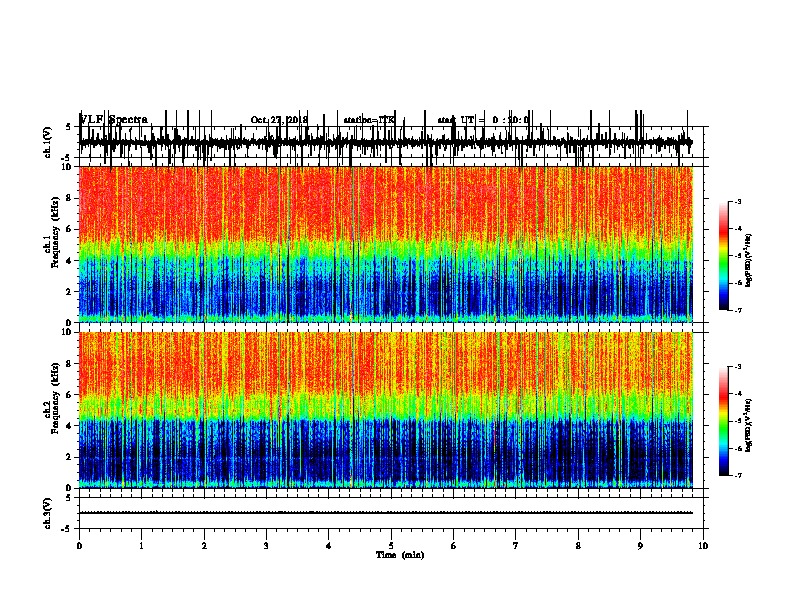
Task: Click the "ch.3(V)" waveform axis label
Action: 48,513
